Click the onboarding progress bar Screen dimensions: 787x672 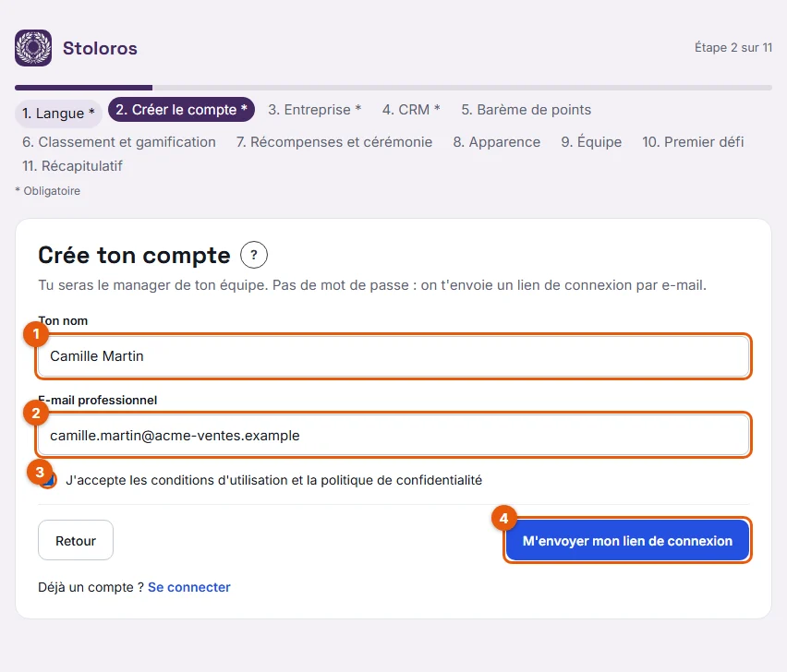tap(393, 88)
